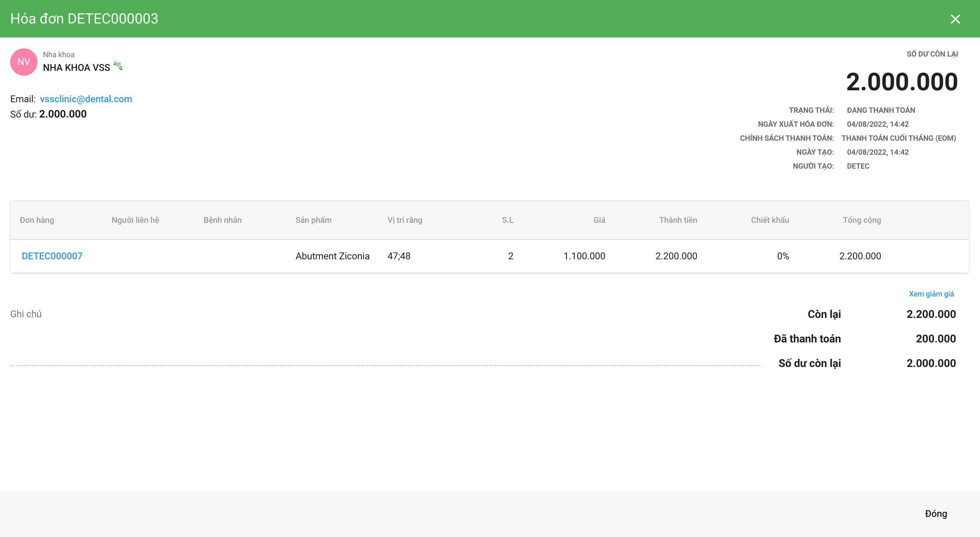Image resolution: width=980 pixels, height=537 pixels.
Task: Click the Đã thanh toán amount 200.000
Action: pos(935,339)
